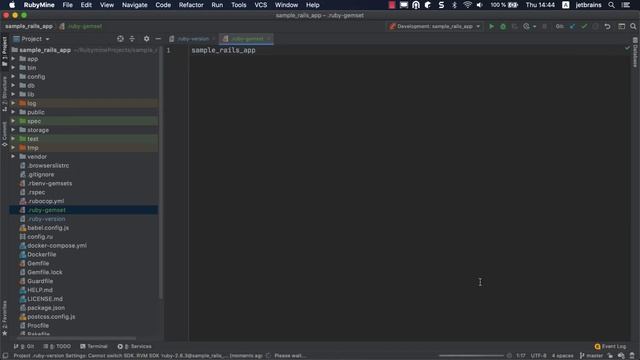Click the master branch widget in status bar
This screenshot has width=640, height=360.
point(591,356)
